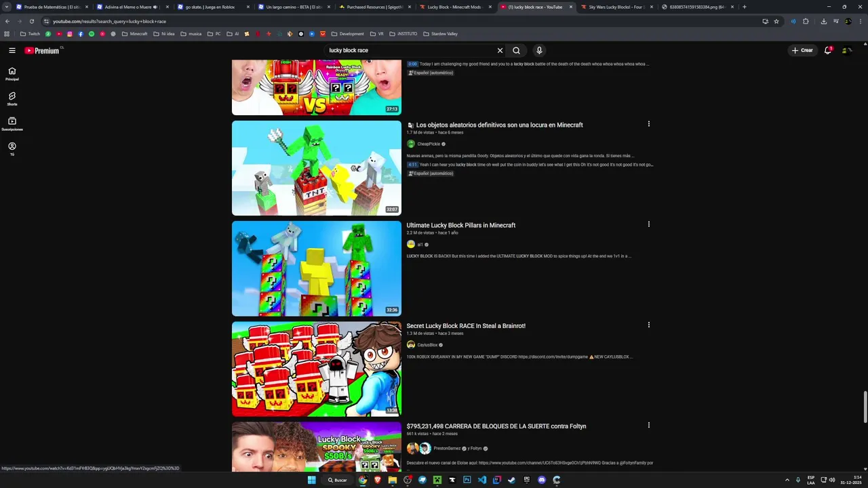Switch to Purchased Resources Spigot tab
This screenshot has width=868, height=488.
(x=374, y=7)
